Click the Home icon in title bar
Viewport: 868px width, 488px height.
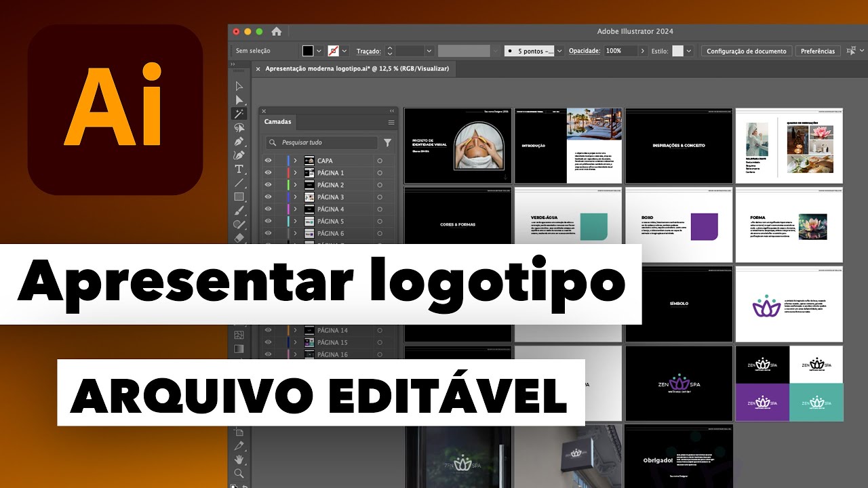pos(276,31)
